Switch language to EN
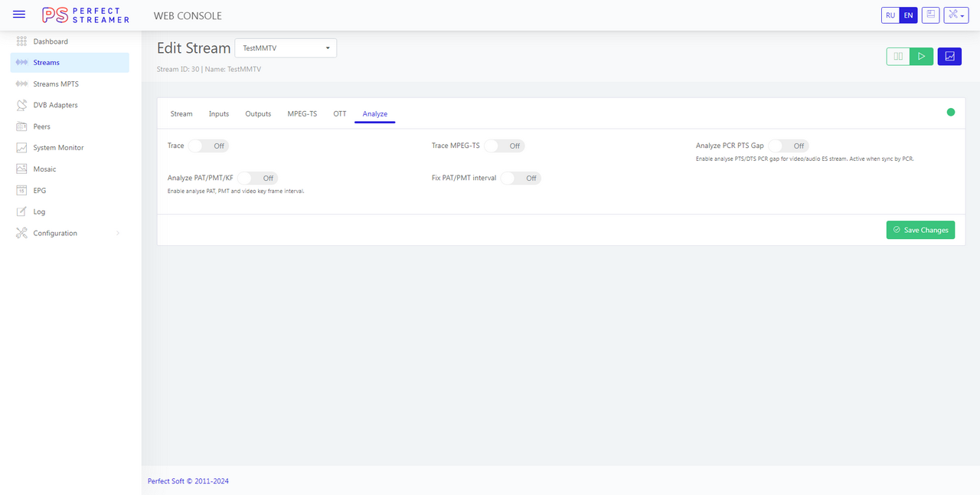The width and height of the screenshot is (980, 495). pyautogui.click(x=908, y=15)
